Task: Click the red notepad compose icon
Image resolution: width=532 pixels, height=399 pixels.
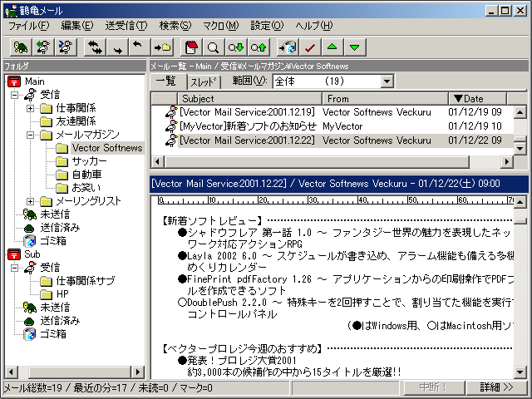Action: pos(192,47)
